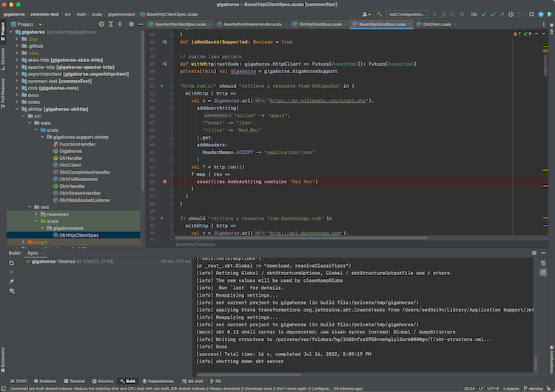This screenshot has width=555, height=392.
Task: Toggle the Structure side tab
Action: (x=3, y=59)
